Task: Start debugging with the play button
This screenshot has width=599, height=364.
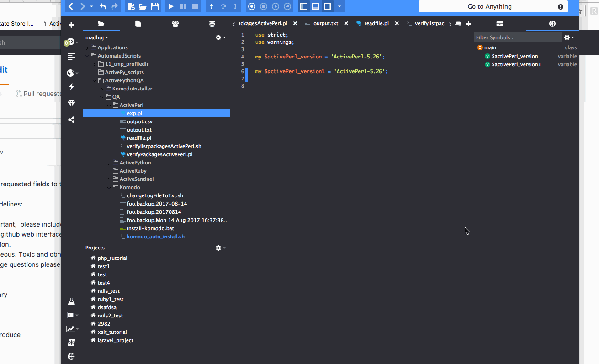Action: click(171, 6)
